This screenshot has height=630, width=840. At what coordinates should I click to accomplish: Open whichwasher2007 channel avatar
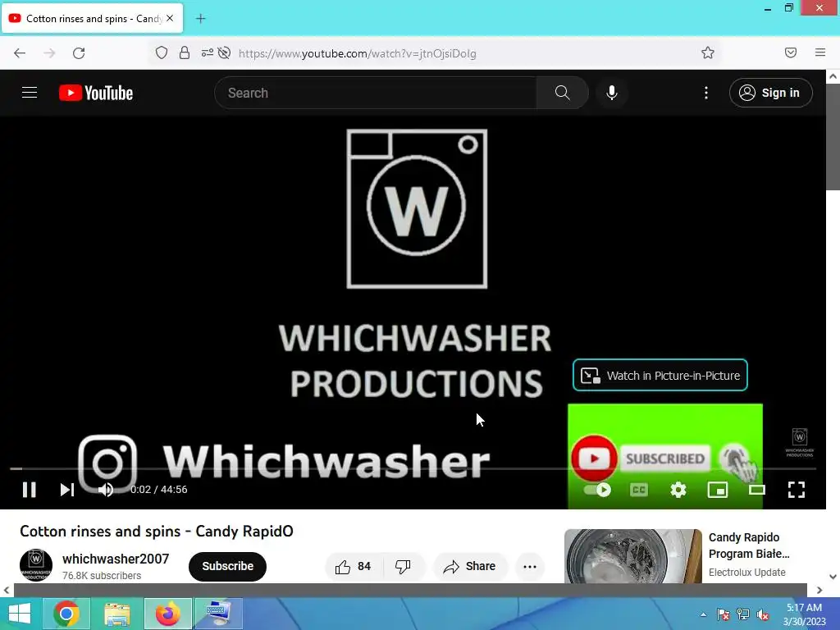pos(36,565)
